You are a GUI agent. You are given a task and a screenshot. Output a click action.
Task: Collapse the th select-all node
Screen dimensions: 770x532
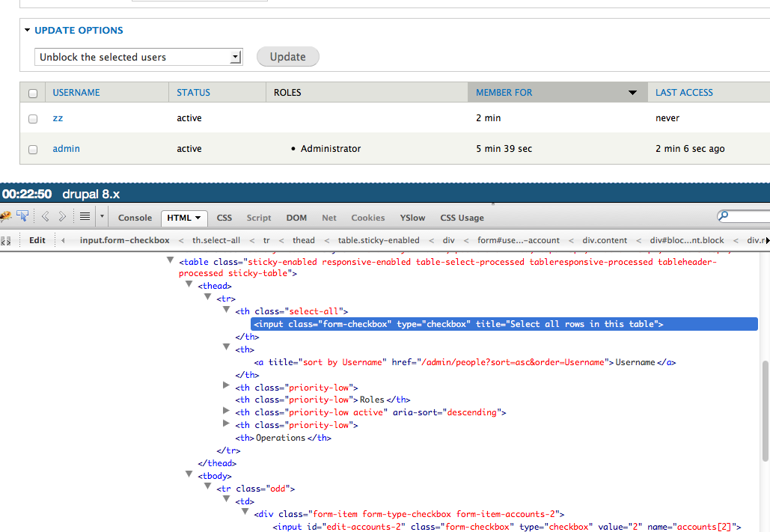click(x=226, y=310)
